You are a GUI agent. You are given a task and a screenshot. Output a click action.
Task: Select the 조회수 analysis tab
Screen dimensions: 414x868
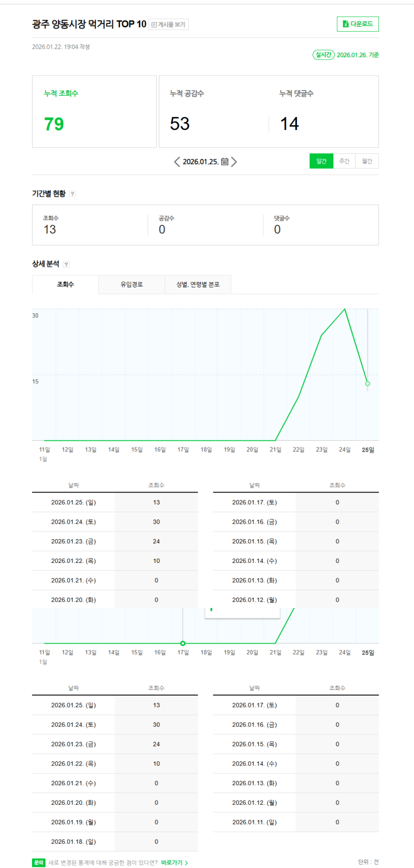pos(65,284)
